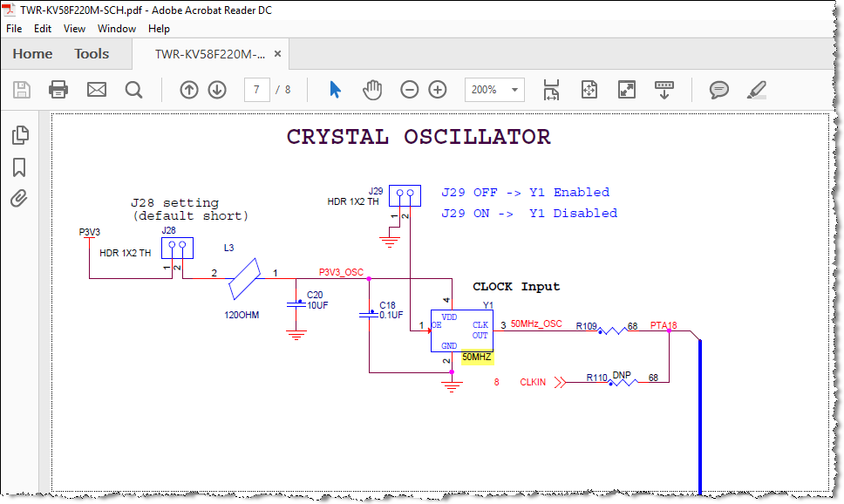Image resolution: width=844 pixels, height=504 pixels.
Task: Go to next page arrow
Action: tap(217, 90)
